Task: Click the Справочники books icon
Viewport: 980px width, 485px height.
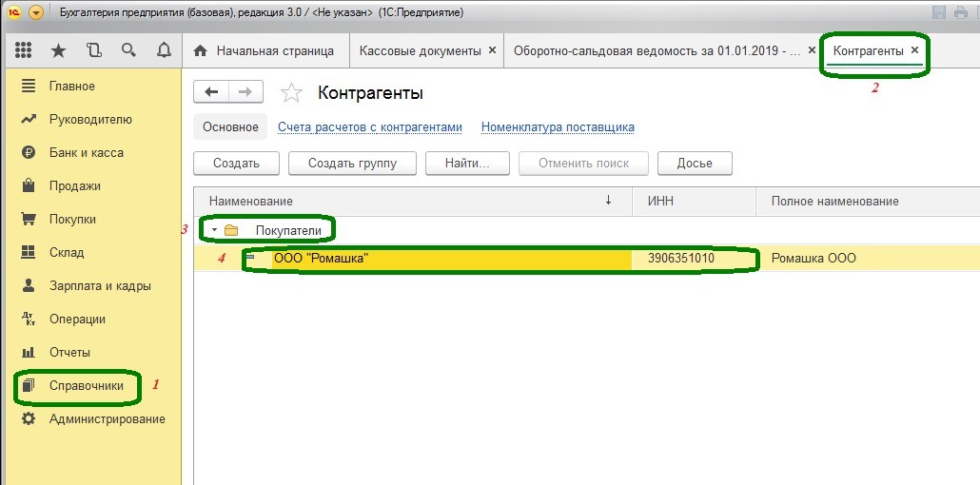Action: click(29, 386)
